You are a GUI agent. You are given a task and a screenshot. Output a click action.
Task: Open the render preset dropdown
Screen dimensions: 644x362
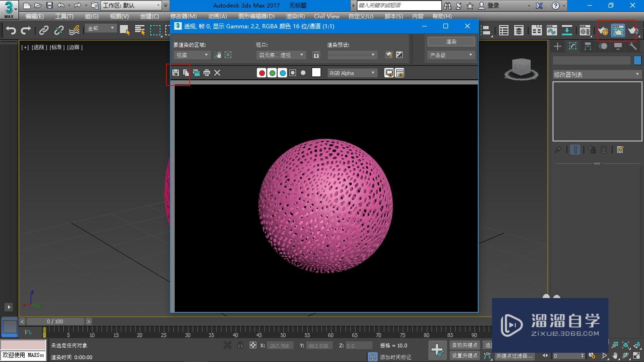tap(352, 55)
